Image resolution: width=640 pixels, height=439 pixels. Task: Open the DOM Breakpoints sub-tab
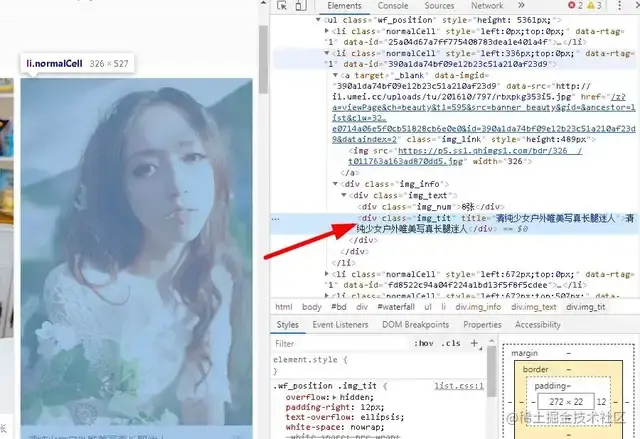(x=416, y=325)
